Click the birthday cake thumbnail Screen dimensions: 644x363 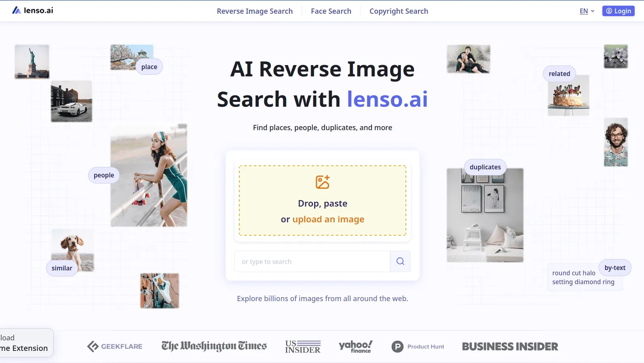[x=568, y=95]
